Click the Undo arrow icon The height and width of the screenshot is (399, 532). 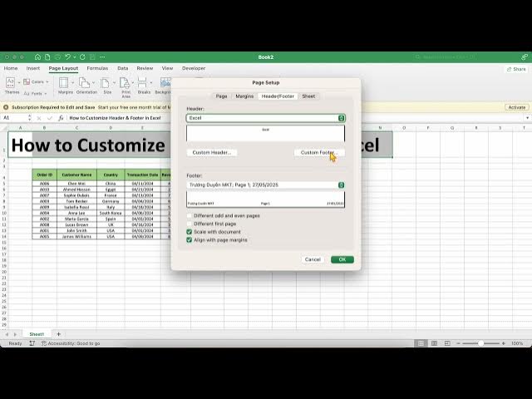(67, 57)
